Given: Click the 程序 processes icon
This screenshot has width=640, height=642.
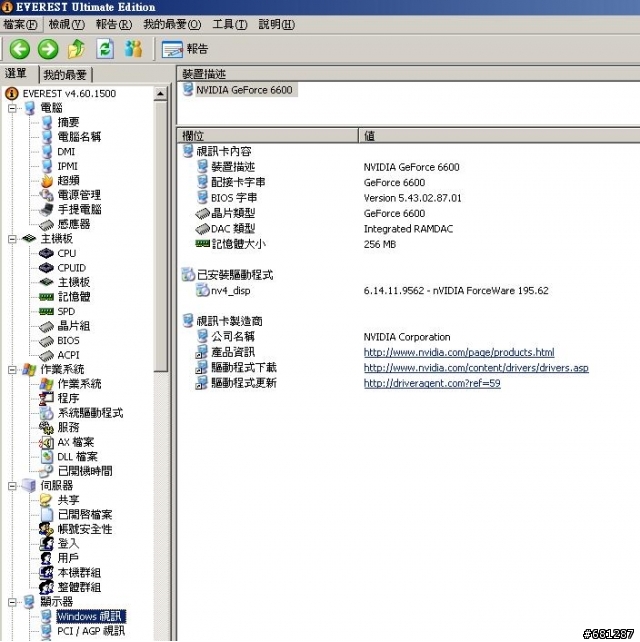Looking at the screenshot, I should [x=47, y=398].
